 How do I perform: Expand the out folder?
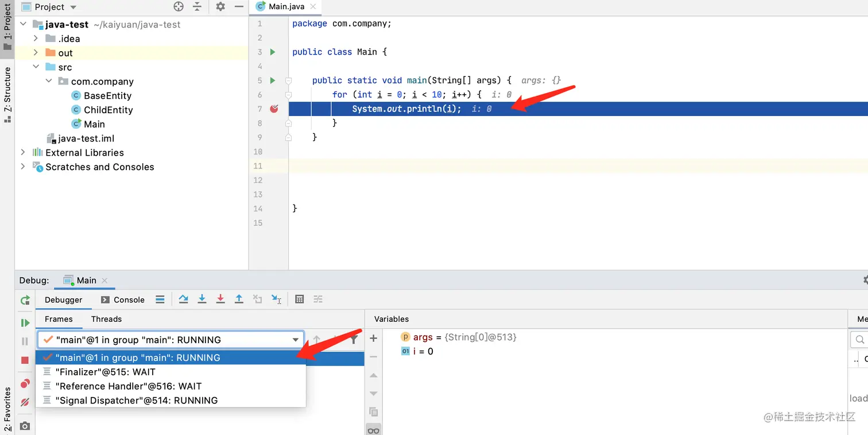pos(36,53)
